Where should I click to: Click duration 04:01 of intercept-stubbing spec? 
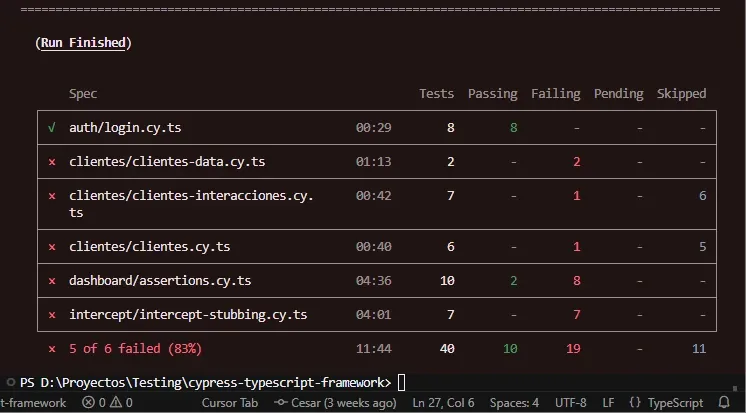click(x=373, y=315)
